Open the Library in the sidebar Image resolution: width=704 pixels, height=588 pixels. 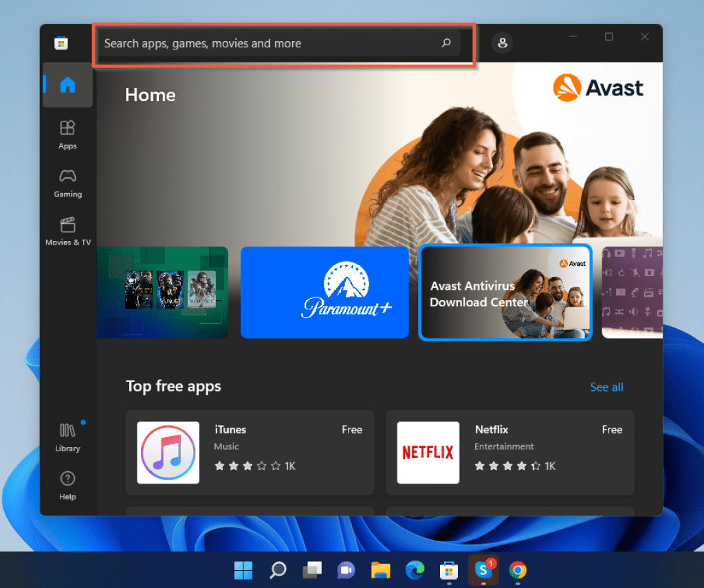68,438
